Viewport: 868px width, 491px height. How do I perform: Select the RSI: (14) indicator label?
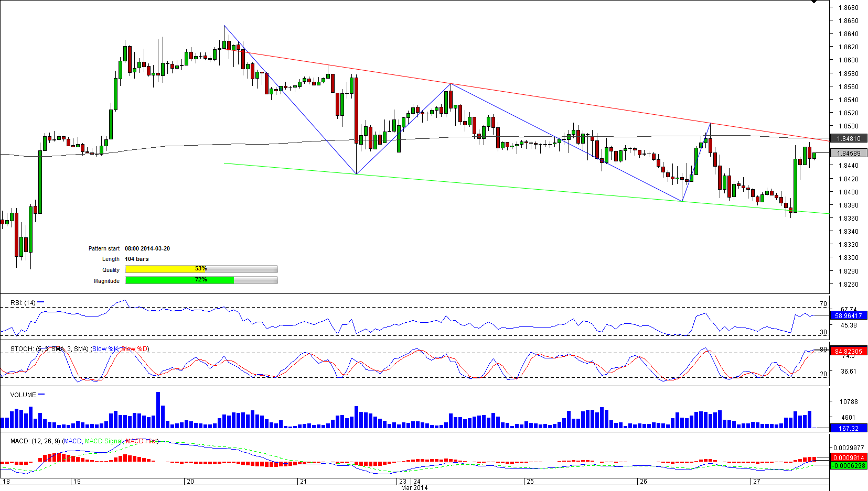pyautogui.click(x=23, y=303)
